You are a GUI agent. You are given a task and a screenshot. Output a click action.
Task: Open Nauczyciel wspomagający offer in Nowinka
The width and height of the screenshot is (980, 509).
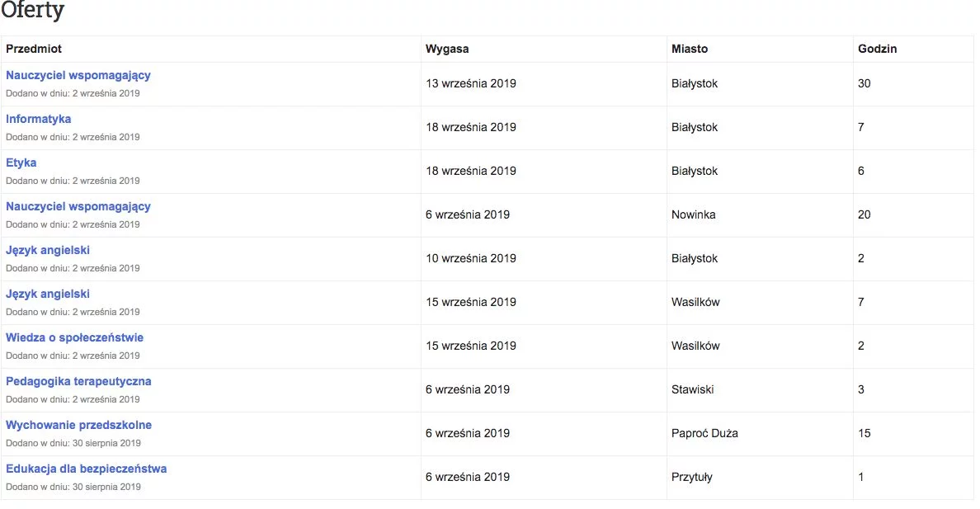click(78, 206)
